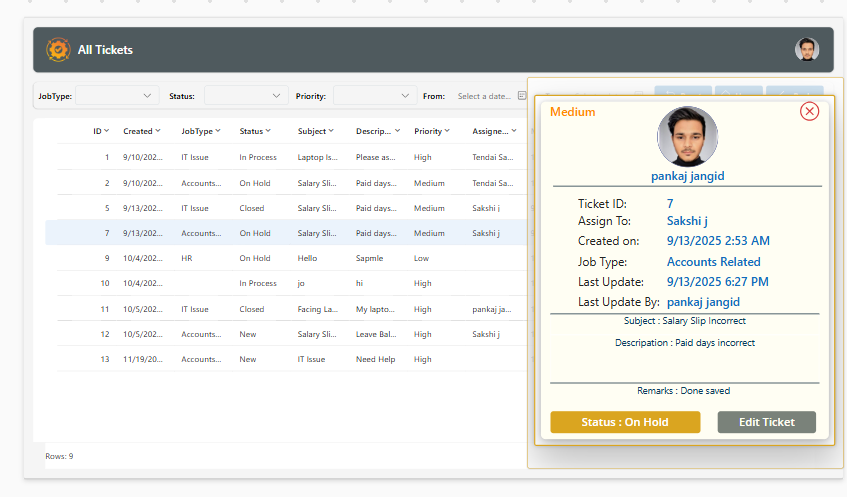Click the 'Closed' status in row 5
Screen dimensions: 847x497
tap(252, 208)
